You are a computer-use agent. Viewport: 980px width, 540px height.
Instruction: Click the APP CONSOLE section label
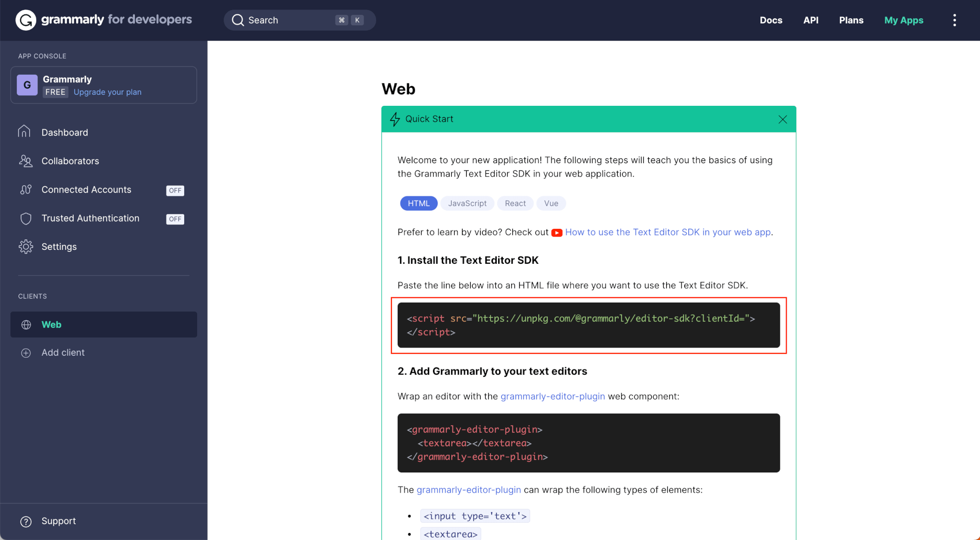click(42, 56)
